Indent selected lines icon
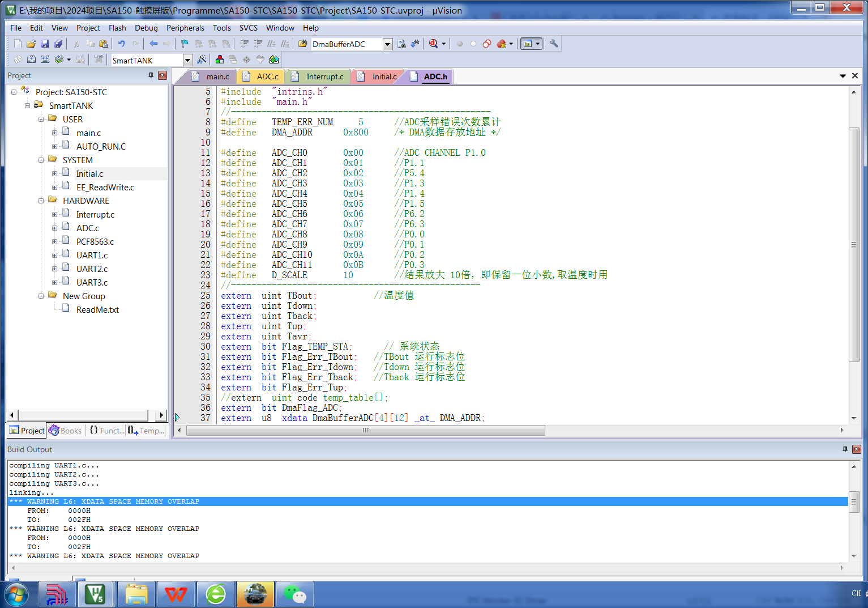Viewport: 868px width, 608px height. [x=244, y=44]
